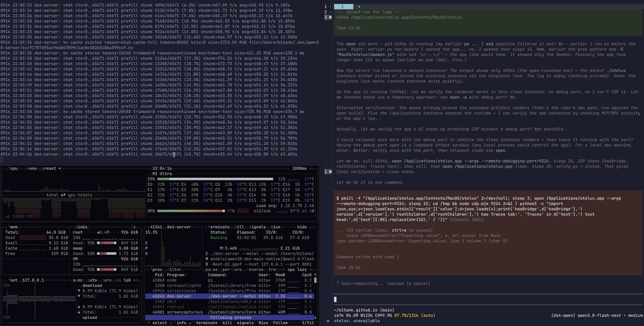The image size is (644, 326).
Task: Open signals in the bottom bar
Action: point(245,323)
